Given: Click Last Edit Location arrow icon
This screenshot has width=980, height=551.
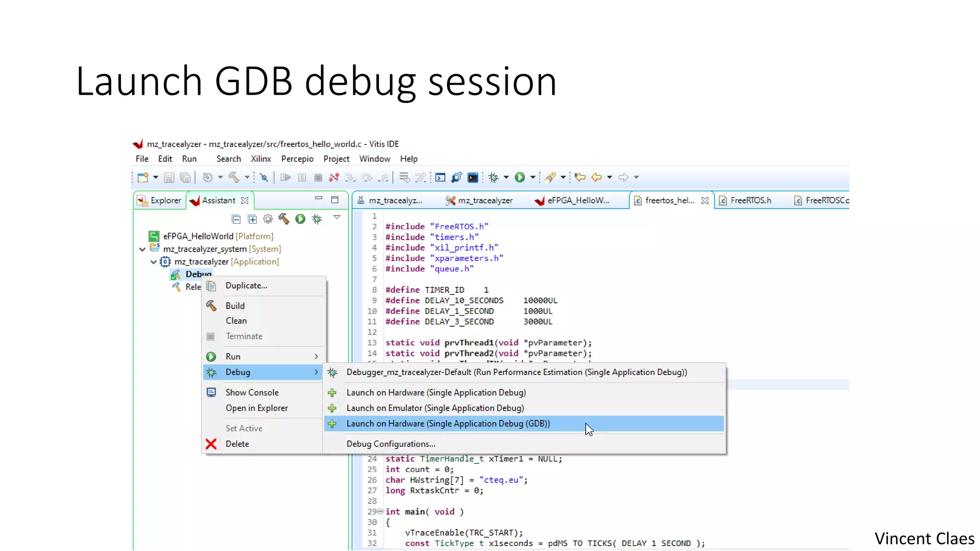Looking at the screenshot, I should (580, 177).
